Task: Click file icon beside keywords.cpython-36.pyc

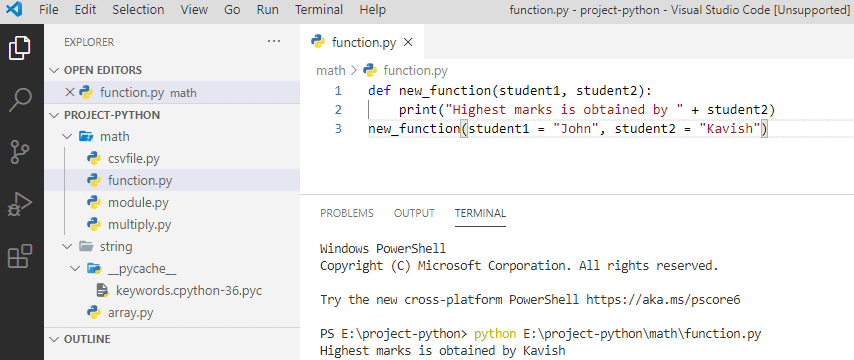Action: pos(102,290)
